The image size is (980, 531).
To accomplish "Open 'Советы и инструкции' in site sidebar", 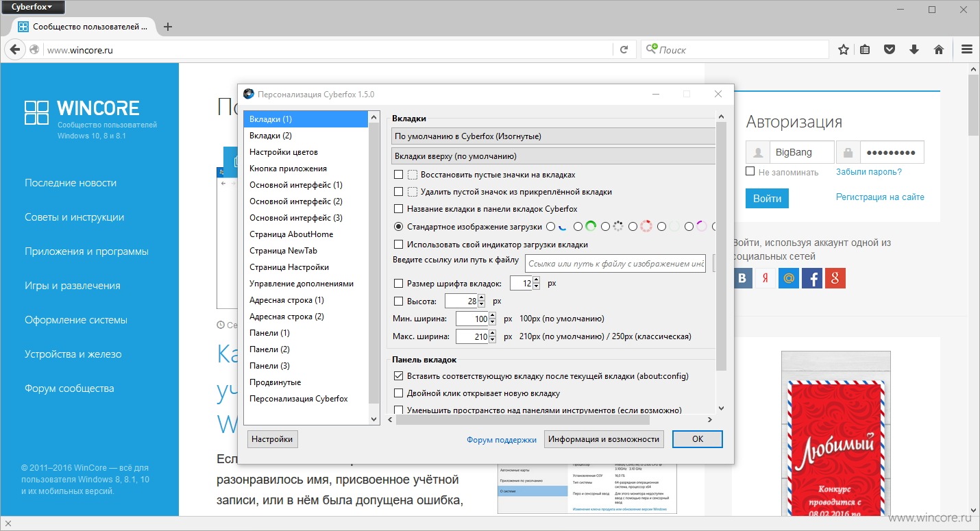I will coord(74,217).
